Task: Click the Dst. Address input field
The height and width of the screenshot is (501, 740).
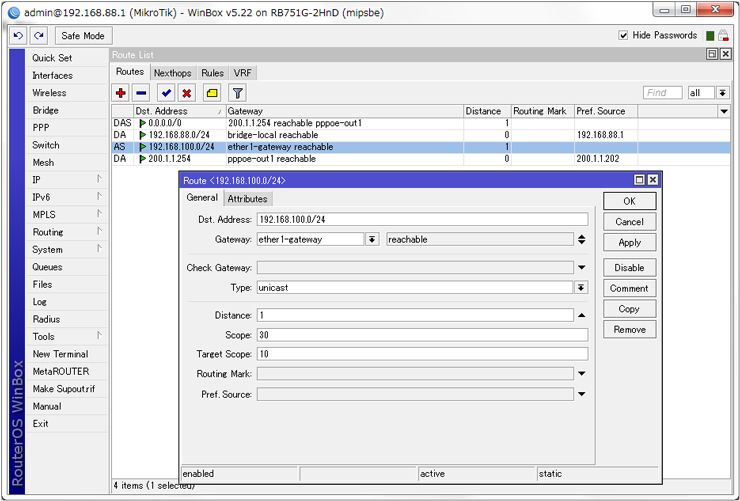Action: point(422,219)
